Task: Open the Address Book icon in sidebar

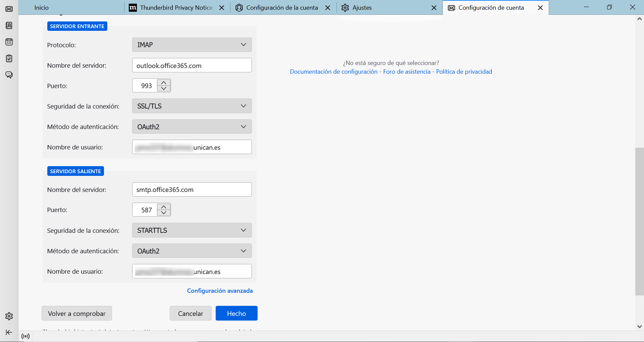Action: tap(9, 25)
